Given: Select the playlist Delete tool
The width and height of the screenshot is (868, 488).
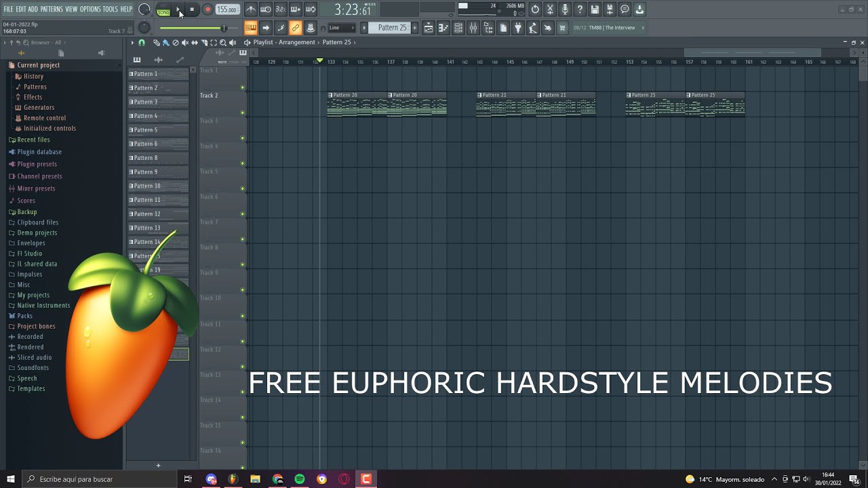Looking at the screenshot, I should point(176,43).
